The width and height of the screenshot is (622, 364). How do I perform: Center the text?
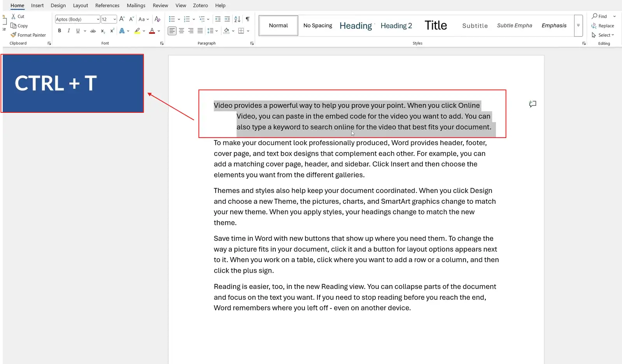(x=181, y=31)
